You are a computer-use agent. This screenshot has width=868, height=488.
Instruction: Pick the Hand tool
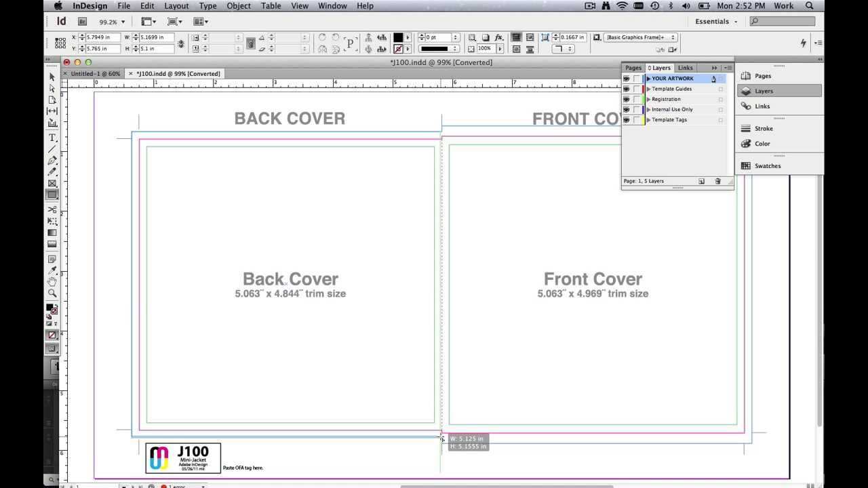[x=52, y=281]
